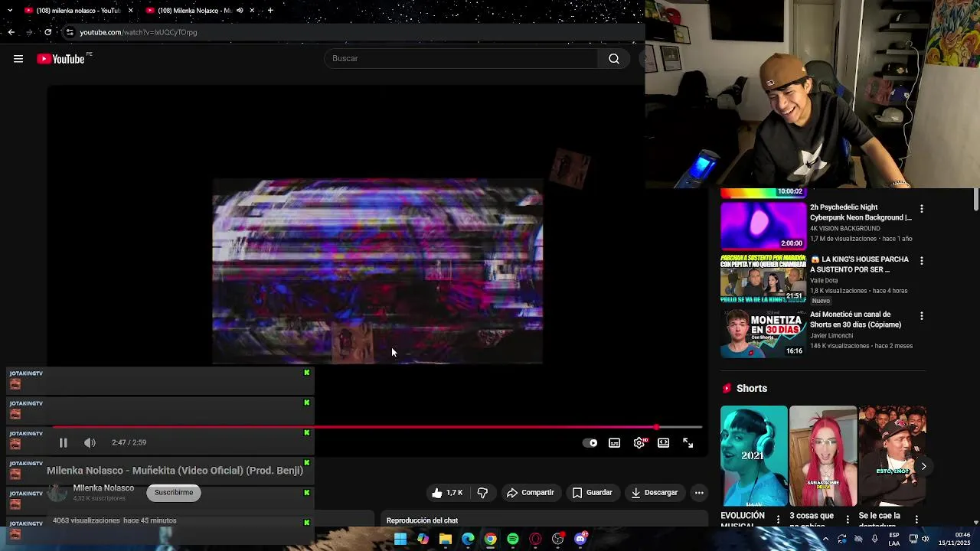The image size is (980, 551).
Task: Click the Javier Limonchi channel name
Action: [x=831, y=335]
